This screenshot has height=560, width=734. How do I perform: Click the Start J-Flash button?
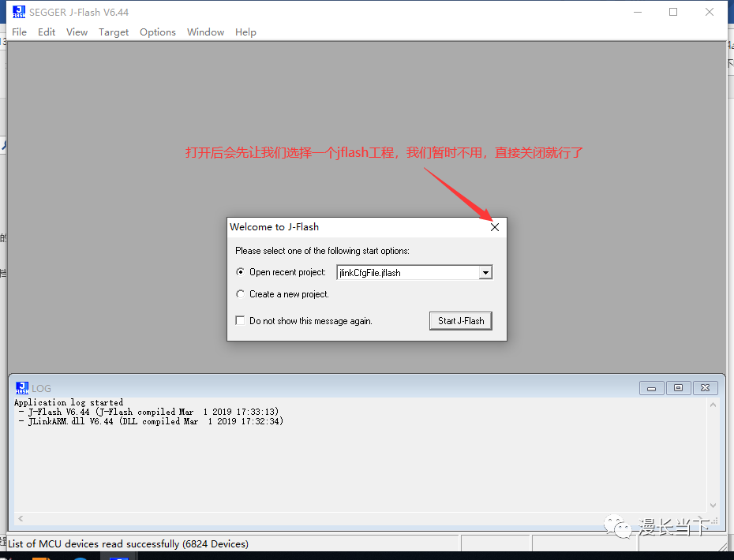point(461,321)
